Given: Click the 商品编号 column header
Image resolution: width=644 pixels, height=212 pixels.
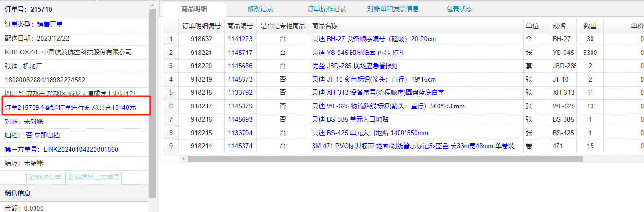Looking at the screenshot, I should click(x=240, y=26).
